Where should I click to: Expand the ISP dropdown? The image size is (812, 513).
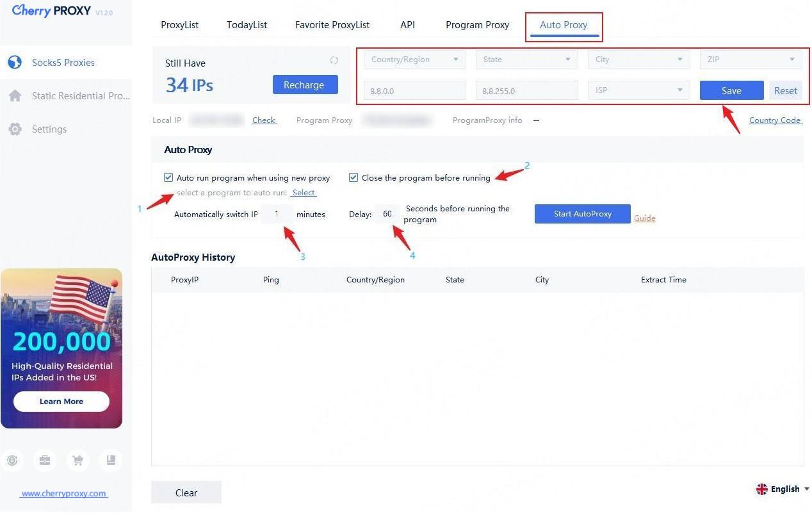tap(638, 90)
